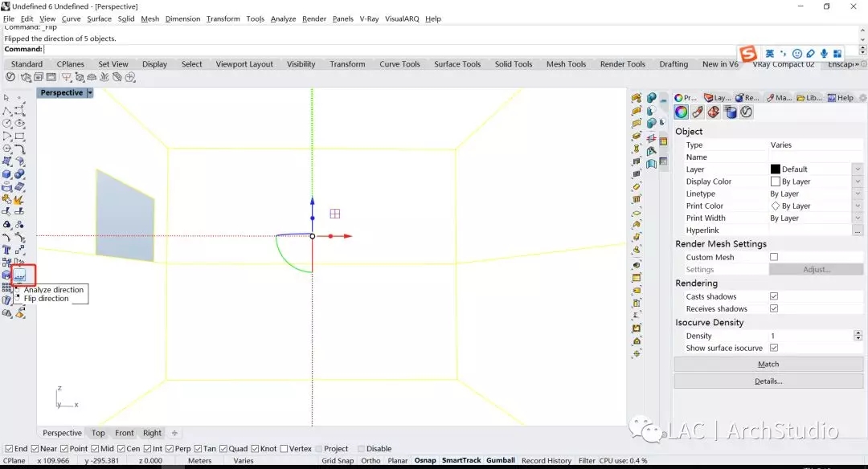Screen dimensions: 868x469
Task: Open the Texture mapping properties icon
Action: click(x=714, y=112)
